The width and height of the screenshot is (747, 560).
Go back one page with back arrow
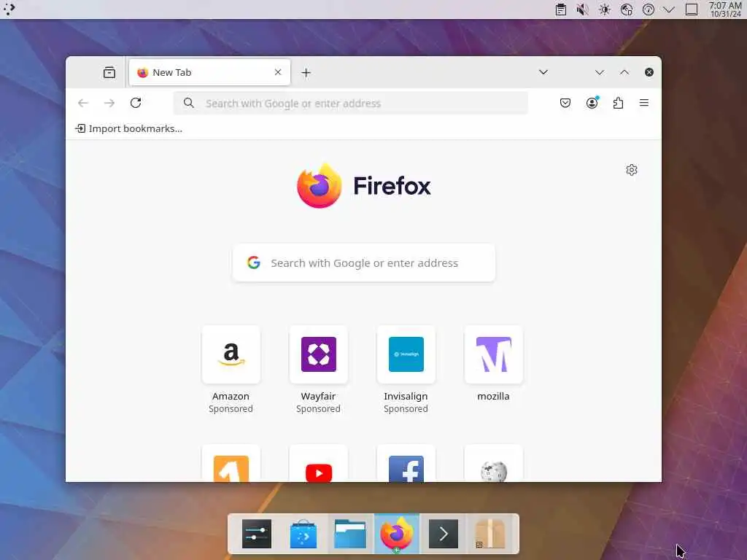(83, 103)
